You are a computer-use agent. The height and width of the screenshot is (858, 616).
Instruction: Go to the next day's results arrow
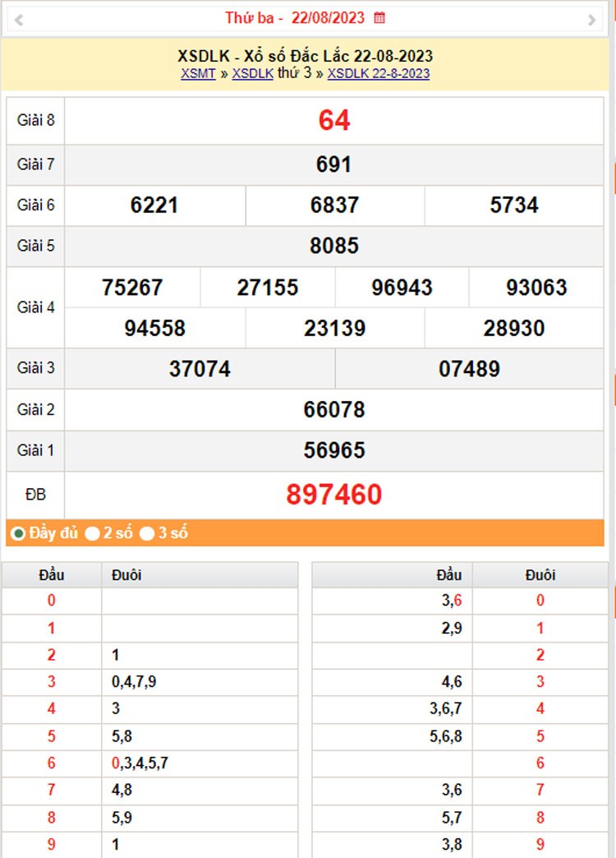point(592,19)
